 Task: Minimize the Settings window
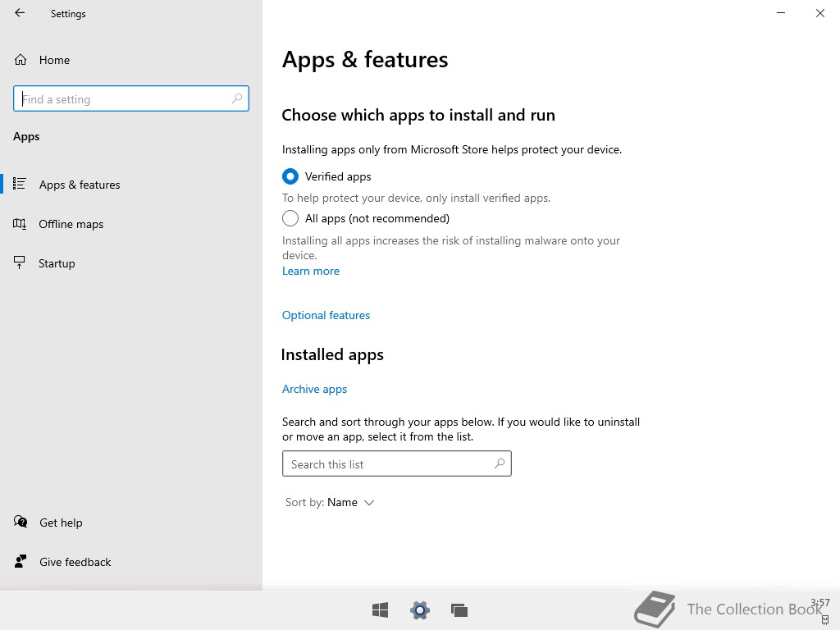781,13
